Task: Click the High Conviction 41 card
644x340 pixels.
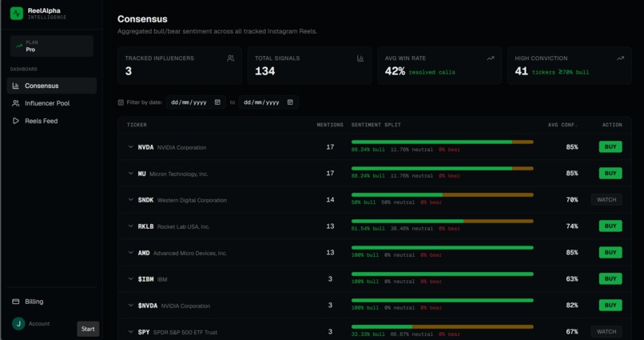Action: point(569,66)
